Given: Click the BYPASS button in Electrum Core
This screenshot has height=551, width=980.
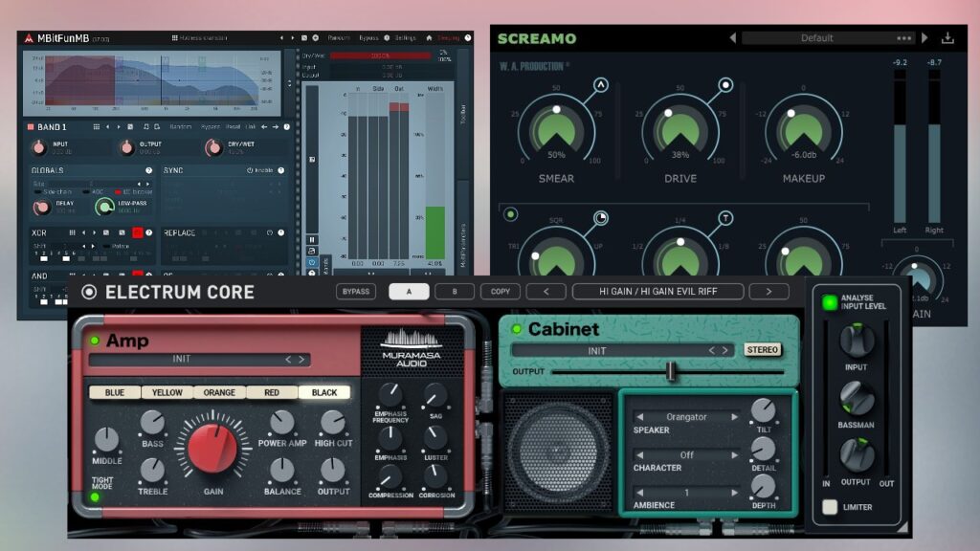Looking at the screenshot, I should coord(354,292).
